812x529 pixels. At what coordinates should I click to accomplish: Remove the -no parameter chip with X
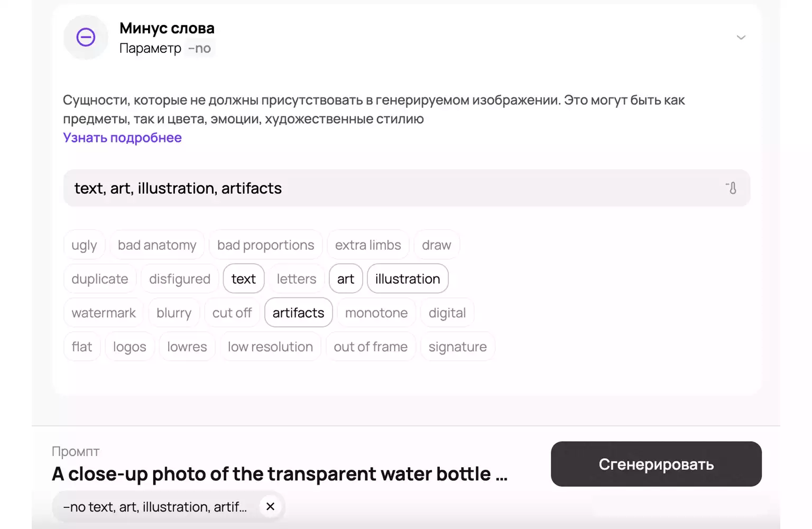(x=270, y=506)
